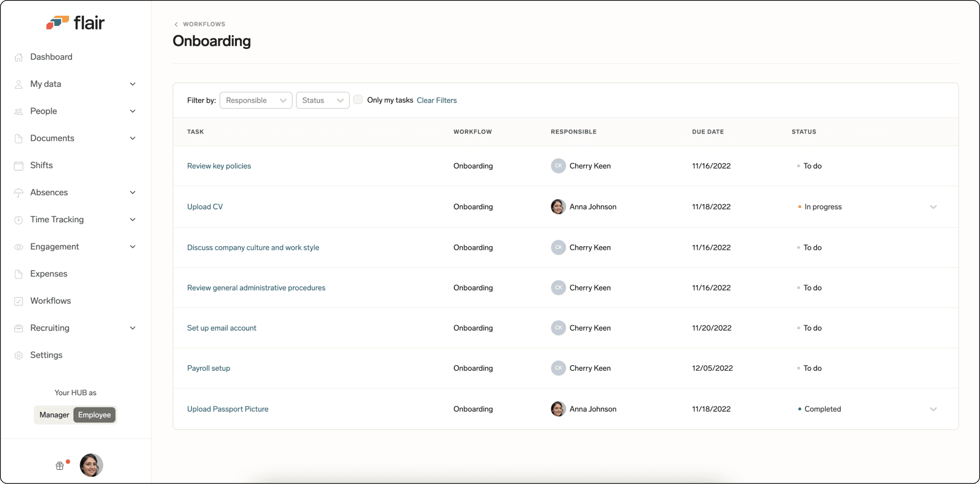Click the Expenses document icon
The width and height of the screenshot is (980, 484).
point(19,274)
